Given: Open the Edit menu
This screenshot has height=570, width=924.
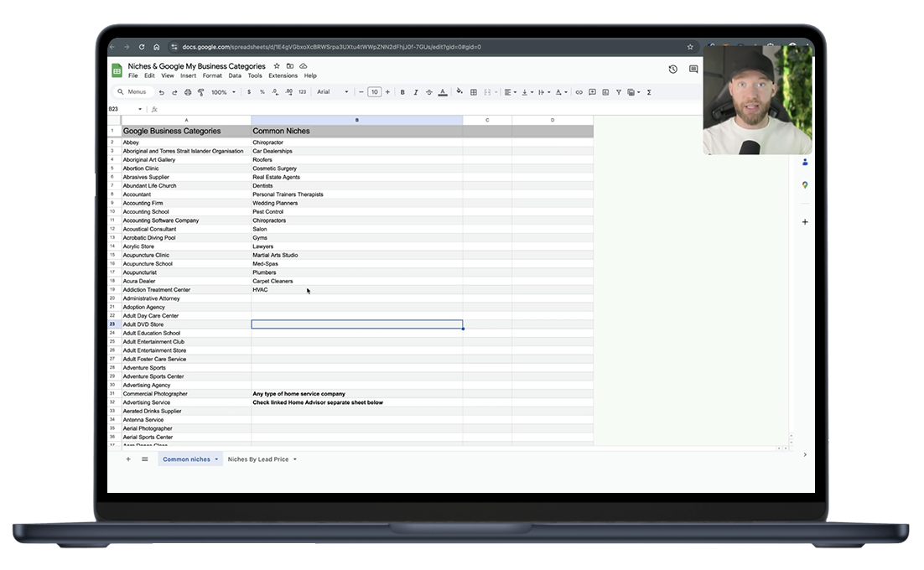Looking at the screenshot, I should (150, 75).
